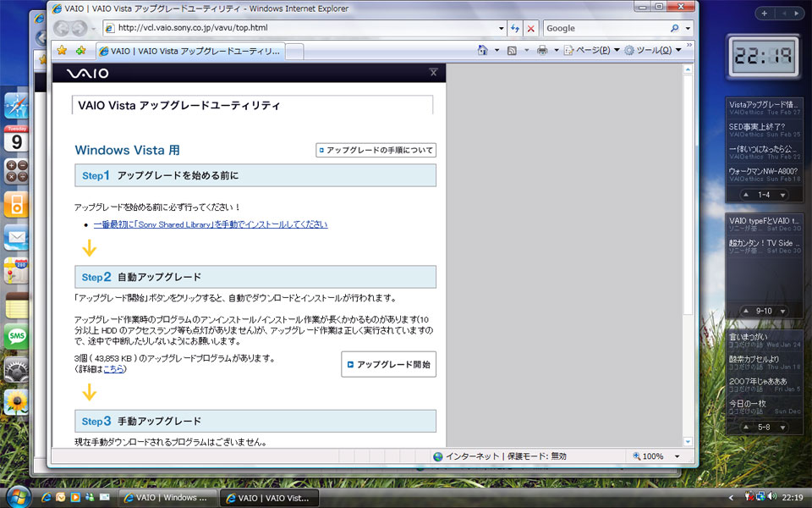
Task: Click the RSS feeds icon
Action: coord(512,50)
